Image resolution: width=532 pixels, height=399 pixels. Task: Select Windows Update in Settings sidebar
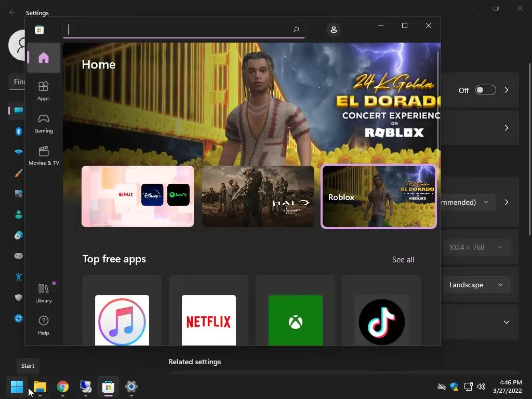(x=18, y=318)
